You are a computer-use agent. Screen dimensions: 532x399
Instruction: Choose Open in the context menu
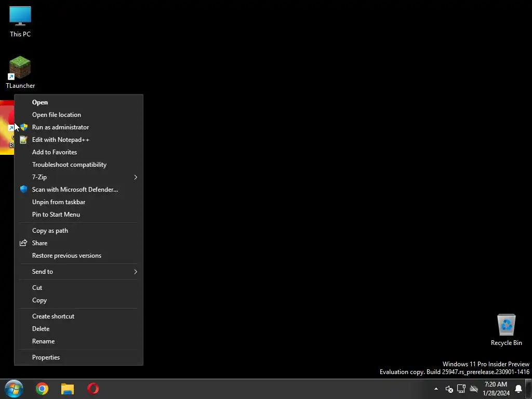(78, 102)
